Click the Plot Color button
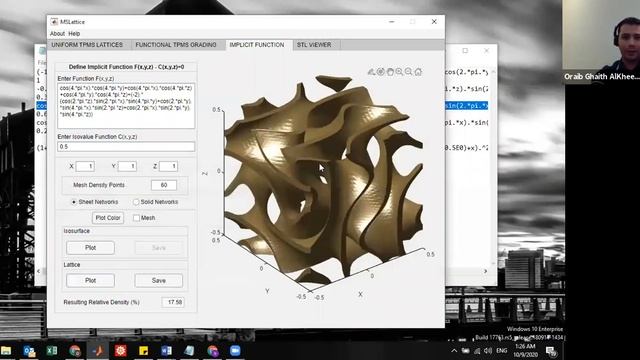This screenshot has height=360, width=640. point(108,218)
